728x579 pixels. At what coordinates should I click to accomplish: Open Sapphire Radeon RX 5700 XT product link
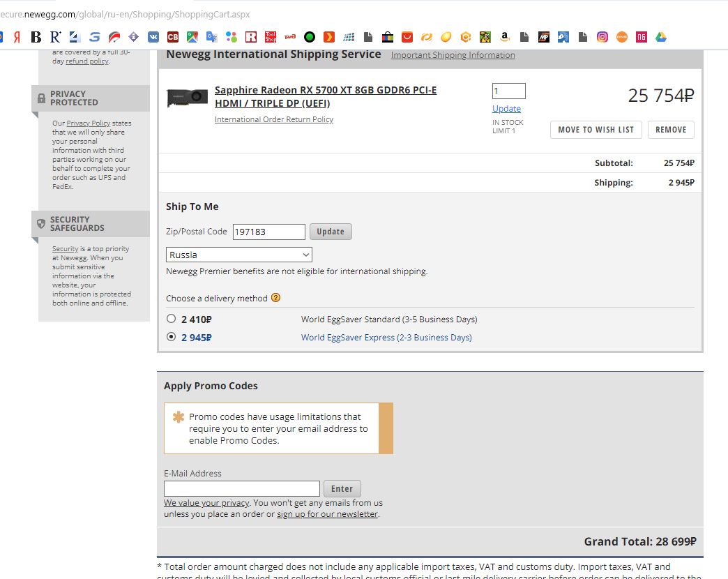[x=326, y=96]
